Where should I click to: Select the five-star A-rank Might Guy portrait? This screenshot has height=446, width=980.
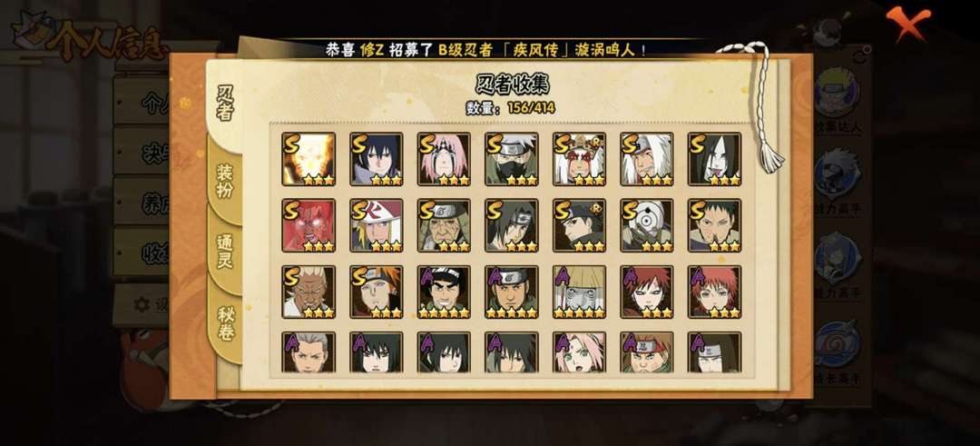(444, 292)
